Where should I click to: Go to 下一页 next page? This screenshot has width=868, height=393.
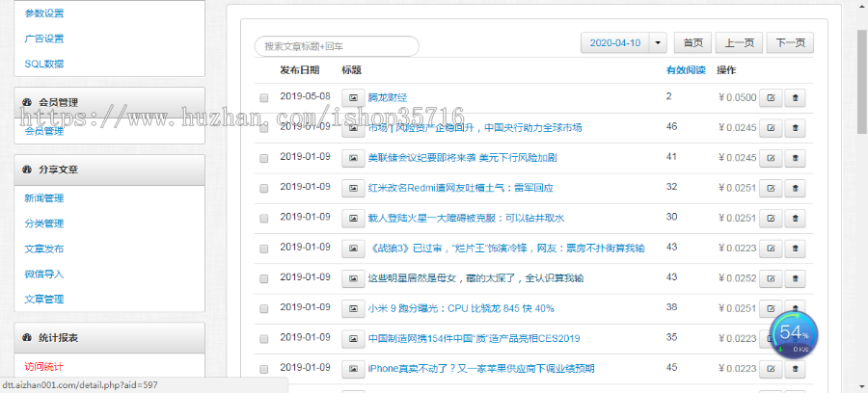[790, 43]
